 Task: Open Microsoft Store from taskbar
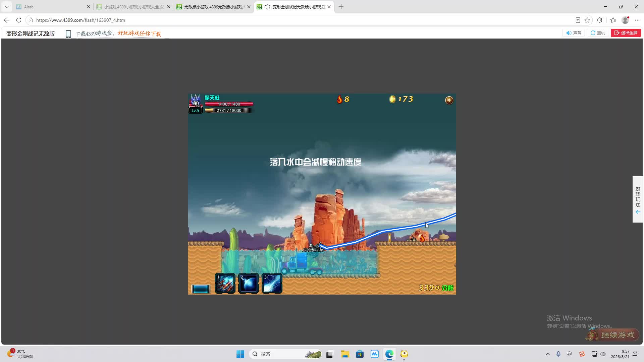coord(360,354)
